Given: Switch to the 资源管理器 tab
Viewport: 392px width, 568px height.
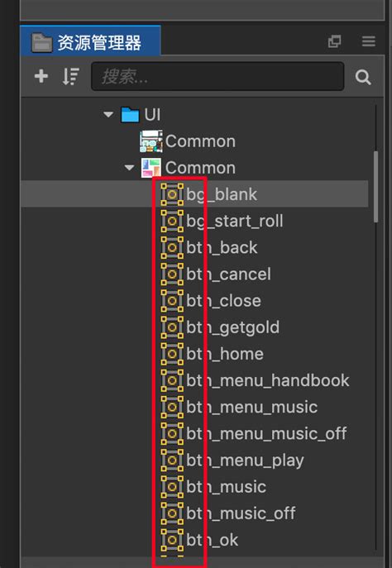Looking at the screenshot, I should (x=90, y=41).
